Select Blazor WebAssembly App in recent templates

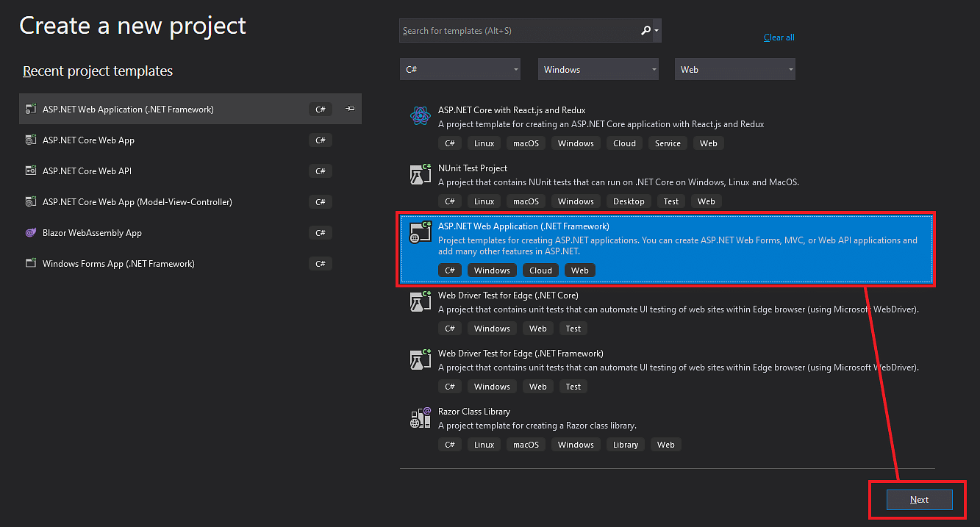coord(190,233)
